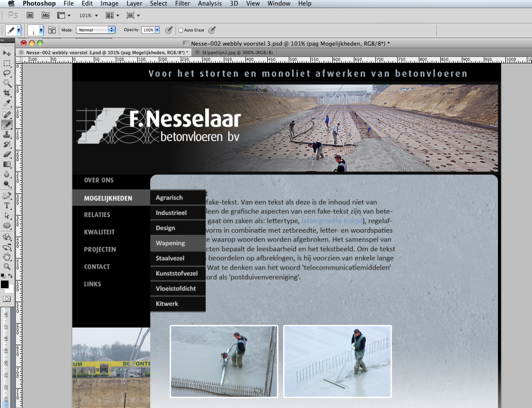
Task: Click the worker with screed machine thumbnail
Action: point(224,361)
